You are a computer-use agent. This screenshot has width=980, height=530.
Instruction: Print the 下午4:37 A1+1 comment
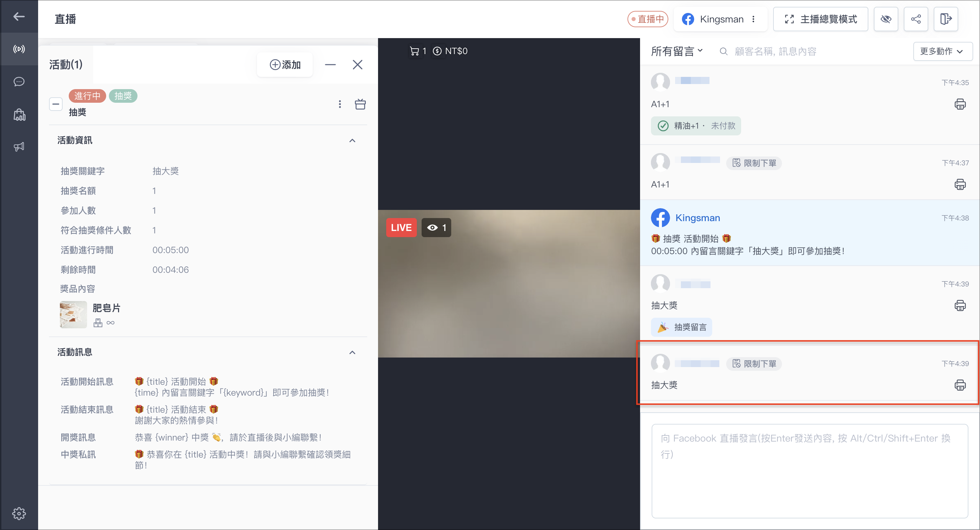960,184
